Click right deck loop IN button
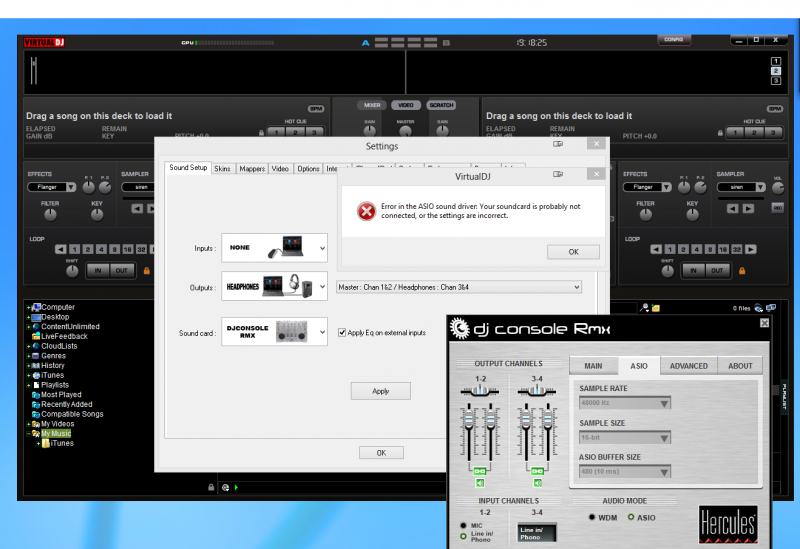Viewport: 800px width, 549px height. point(693,270)
